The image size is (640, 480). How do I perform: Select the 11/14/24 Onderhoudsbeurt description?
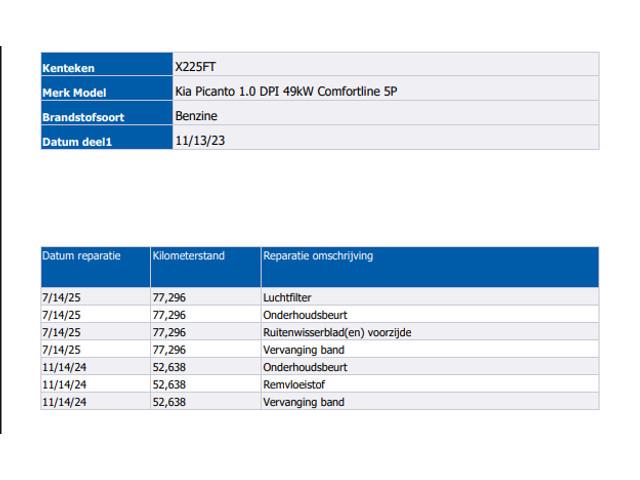pos(305,367)
